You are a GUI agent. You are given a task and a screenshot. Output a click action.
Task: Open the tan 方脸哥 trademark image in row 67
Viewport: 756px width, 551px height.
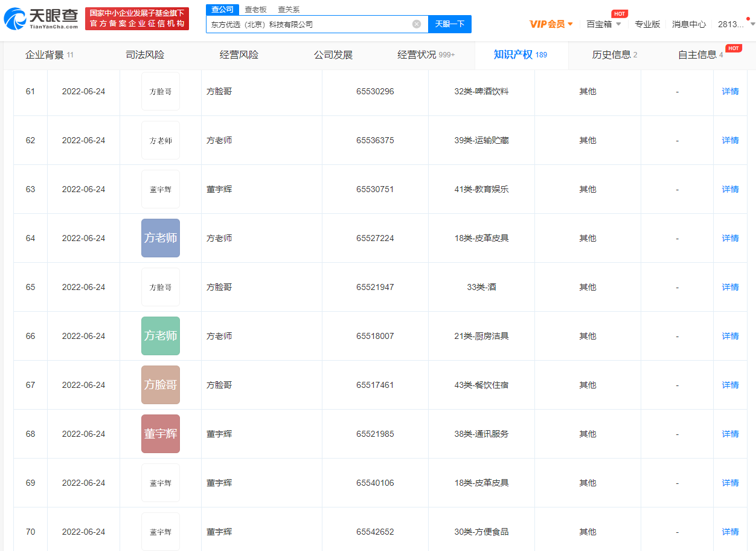point(161,385)
